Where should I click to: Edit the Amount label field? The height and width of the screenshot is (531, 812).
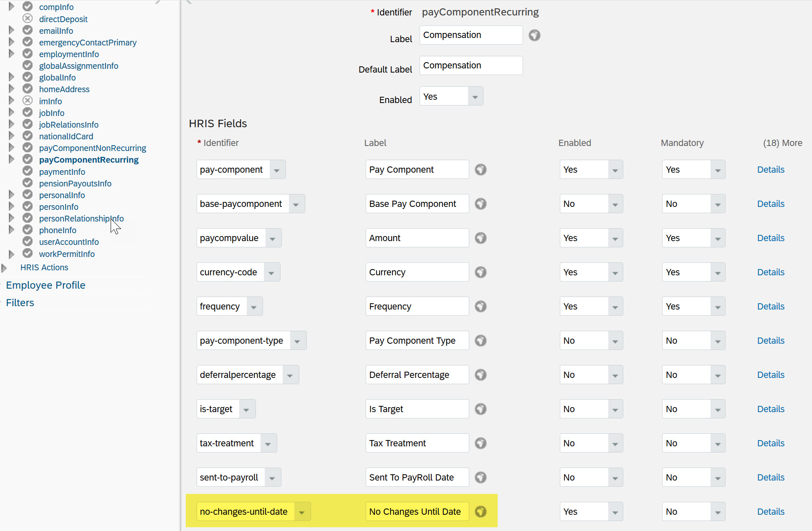tap(417, 238)
